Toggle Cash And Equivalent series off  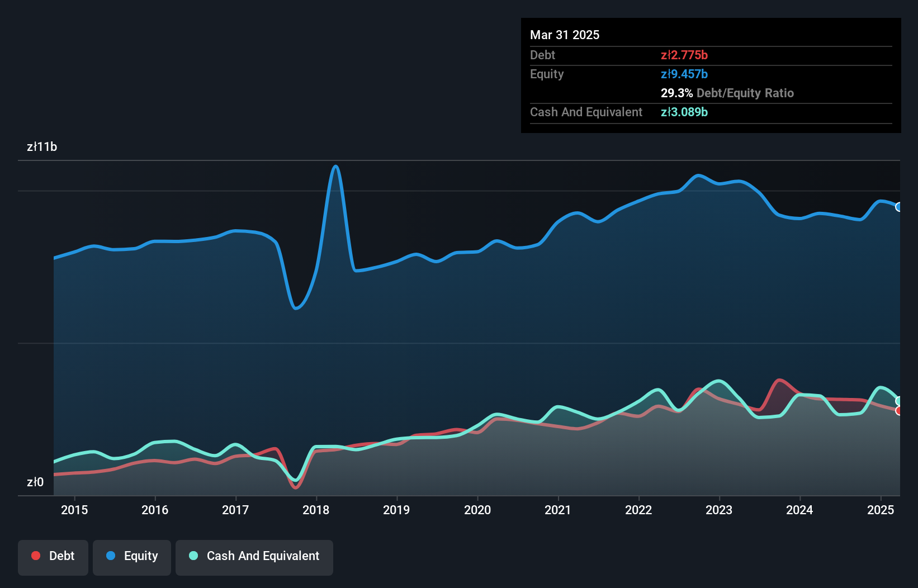point(254,557)
